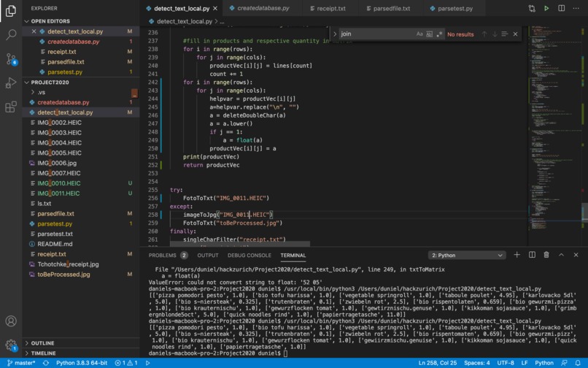588x368 pixels.
Task: Click Ln 258, Col 25 in status bar
Action: click(438, 363)
